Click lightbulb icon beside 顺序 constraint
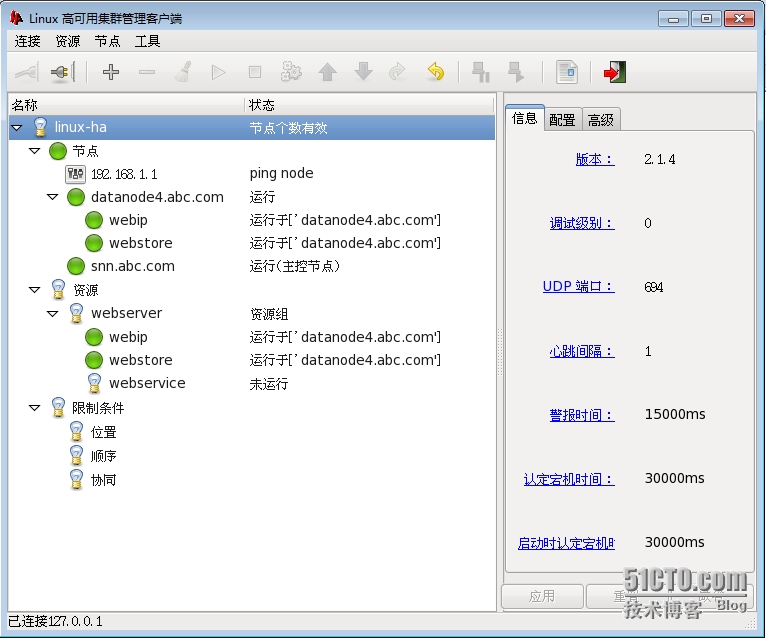Image resolution: width=766 pixels, height=638 pixels. coord(76,456)
